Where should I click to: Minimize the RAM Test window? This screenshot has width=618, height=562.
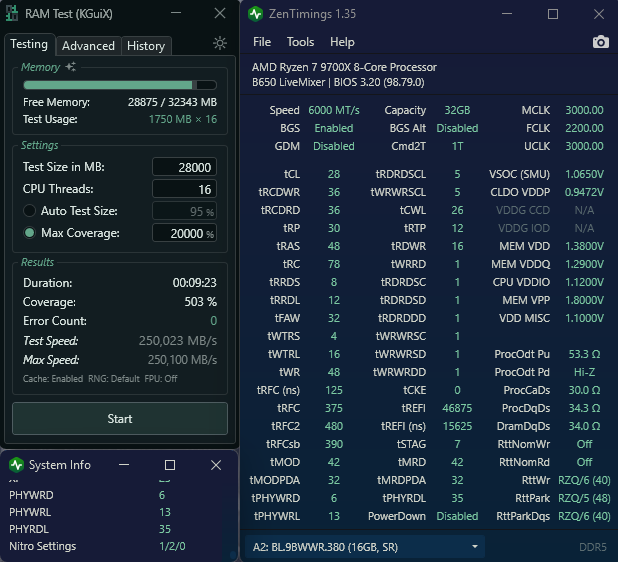176,13
